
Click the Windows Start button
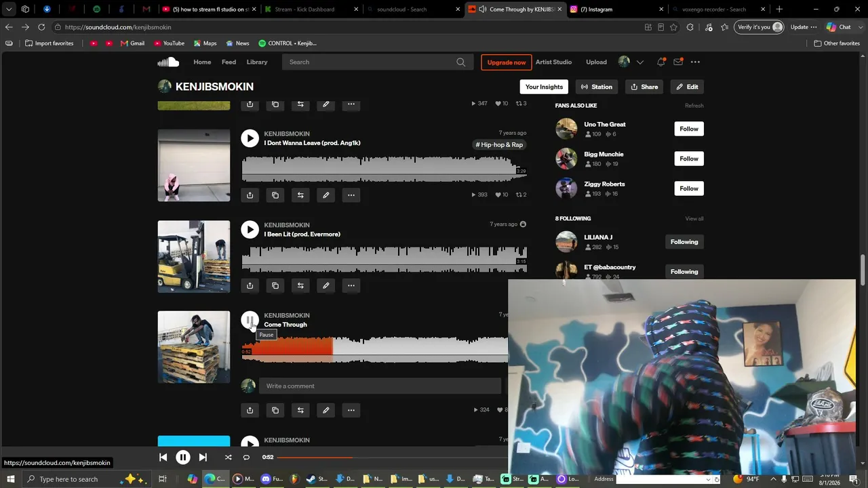(11, 479)
